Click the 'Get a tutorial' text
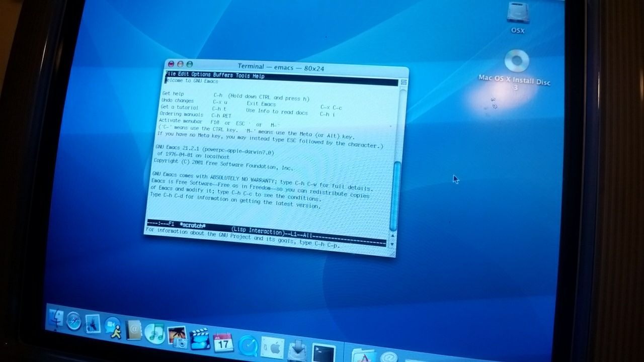644x362 pixels. 179,107
